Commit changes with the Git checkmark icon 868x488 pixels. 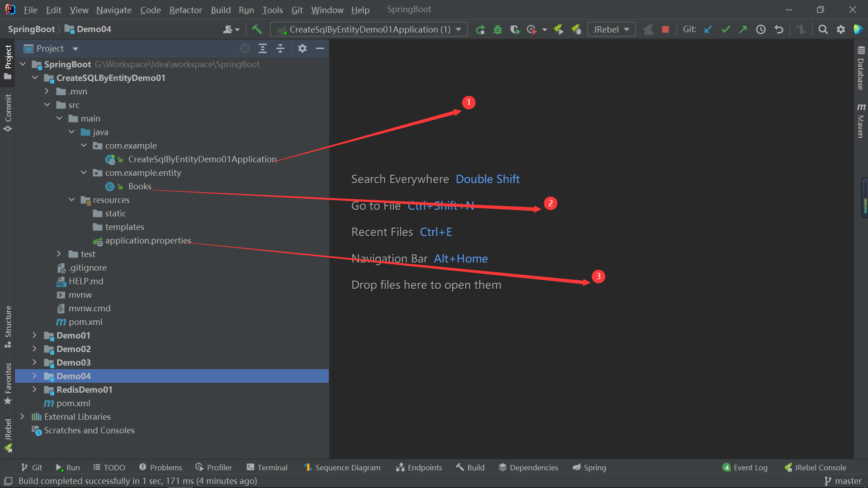point(726,29)
